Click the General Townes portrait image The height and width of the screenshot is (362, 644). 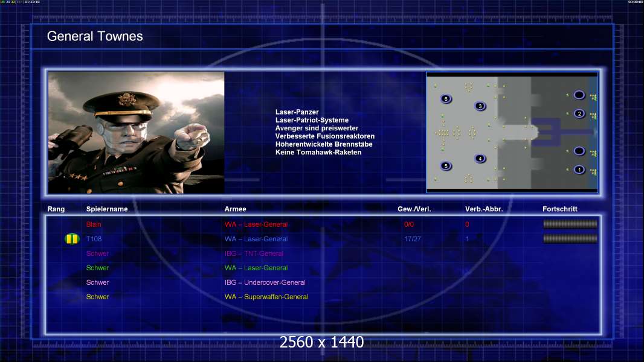point(137,132)
